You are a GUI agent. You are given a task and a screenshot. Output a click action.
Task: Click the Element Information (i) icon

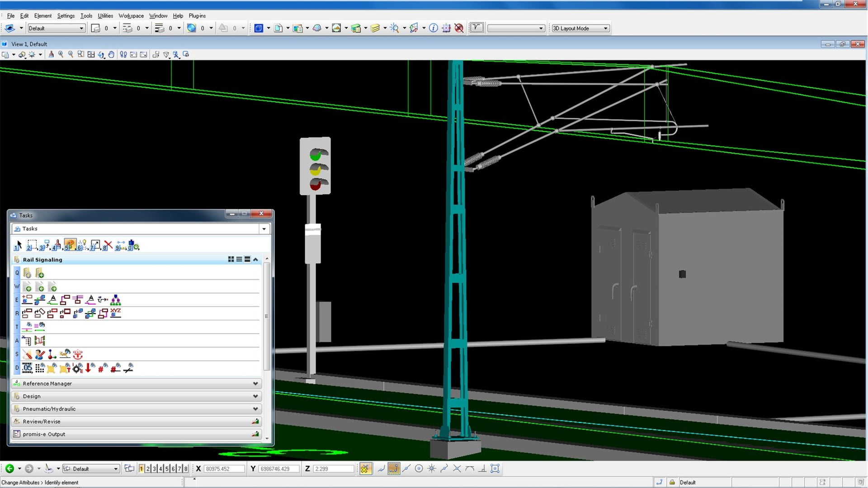click(433, 28)
